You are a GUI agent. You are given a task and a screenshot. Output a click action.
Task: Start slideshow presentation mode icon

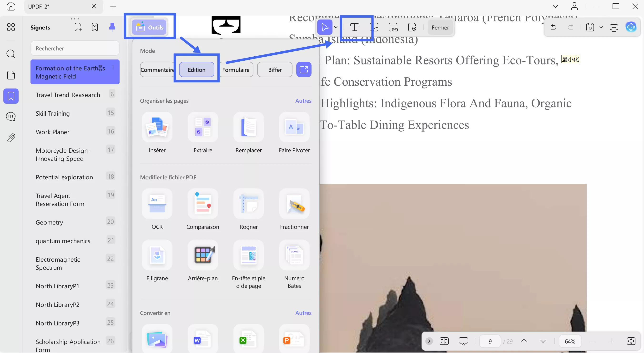click(x=463, y=341)
